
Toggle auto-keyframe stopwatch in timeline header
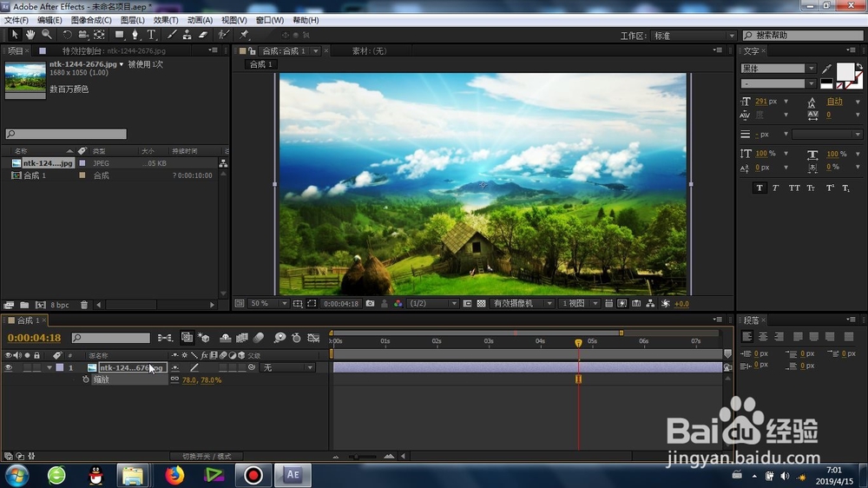tap(296, 338)
